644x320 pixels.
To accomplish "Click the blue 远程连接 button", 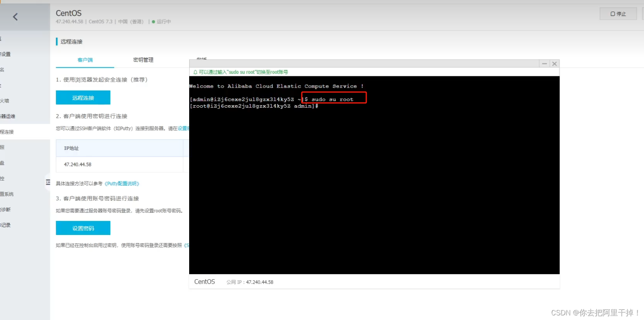I will tap(83, 98).
